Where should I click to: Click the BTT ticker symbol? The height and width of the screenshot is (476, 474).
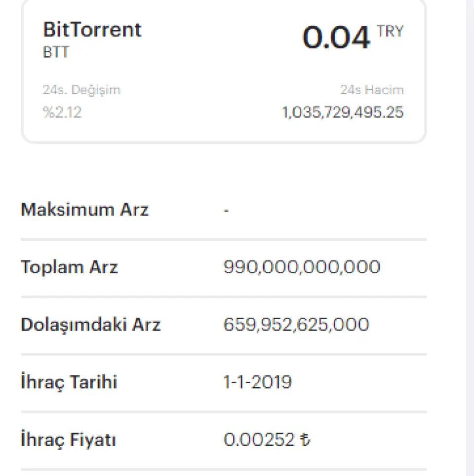(56, 52)
